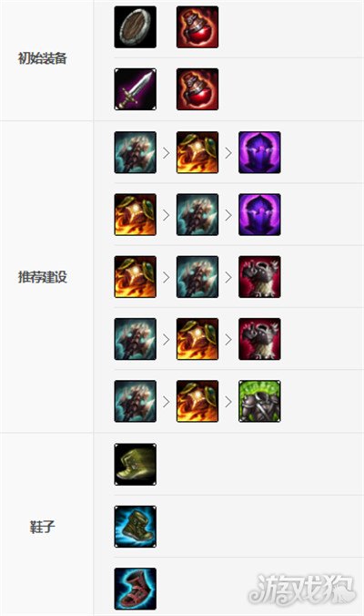Click the long sword starting item icon
Screen dimensions: 364x616
click(x=135, y=89)
